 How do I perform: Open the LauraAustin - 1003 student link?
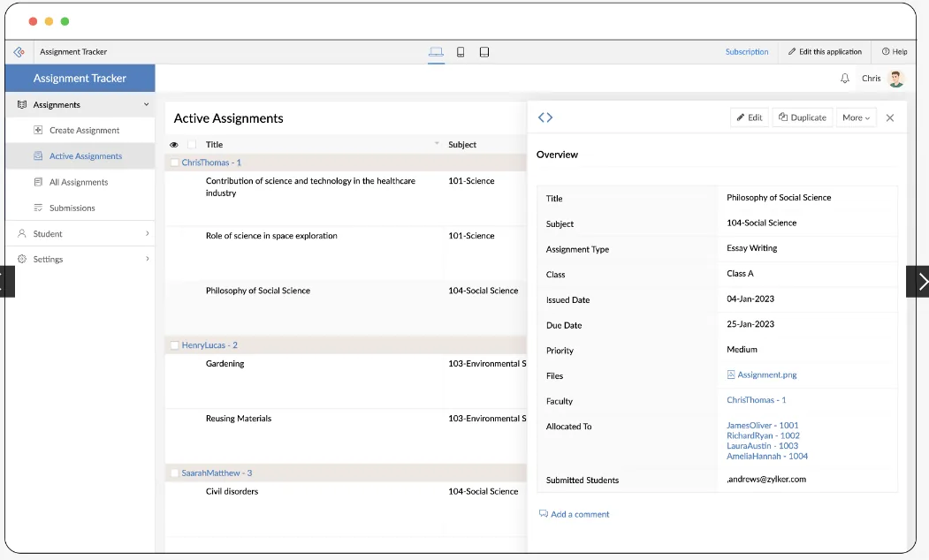pos(762,446)
